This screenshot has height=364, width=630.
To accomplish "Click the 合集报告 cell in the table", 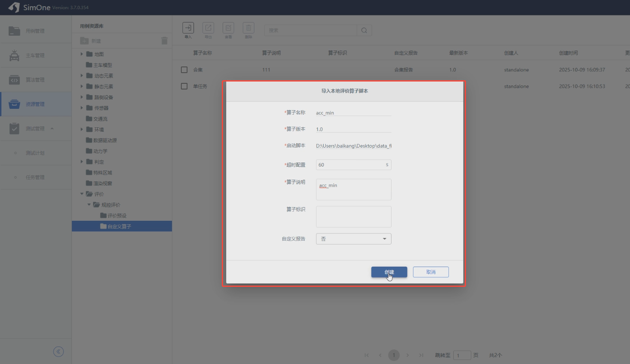I will pyautogui.click(x=403, y=70).
